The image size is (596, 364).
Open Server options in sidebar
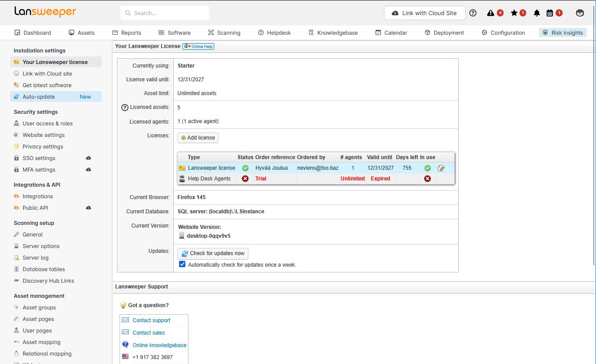point(56,246)
